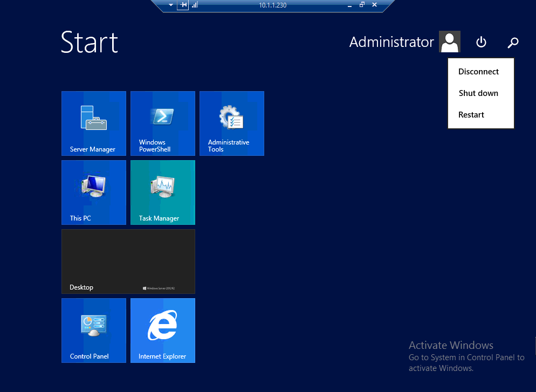Click the Administrator account picture
The image size is (536, 392).
(450, 42)
